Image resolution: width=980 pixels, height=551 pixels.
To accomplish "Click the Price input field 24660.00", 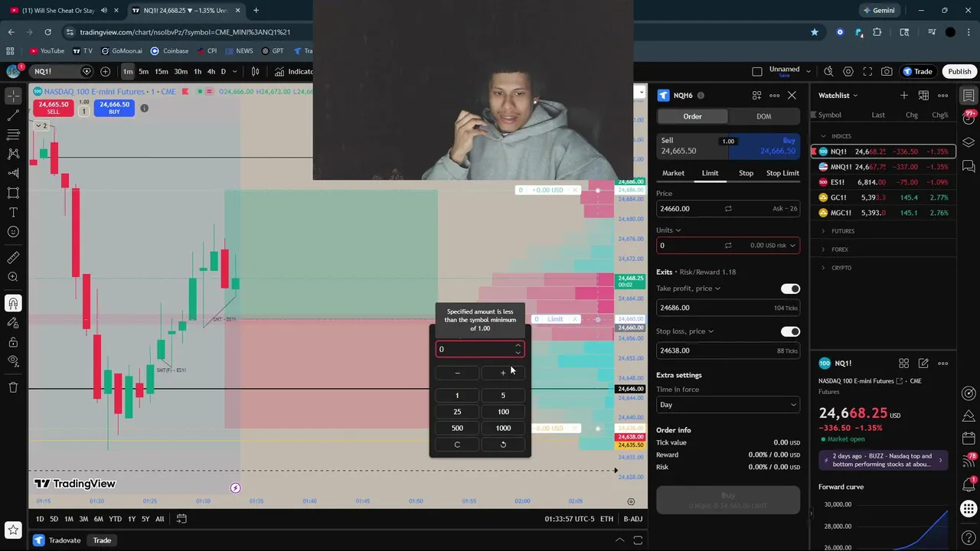I will tap(728, 208).
